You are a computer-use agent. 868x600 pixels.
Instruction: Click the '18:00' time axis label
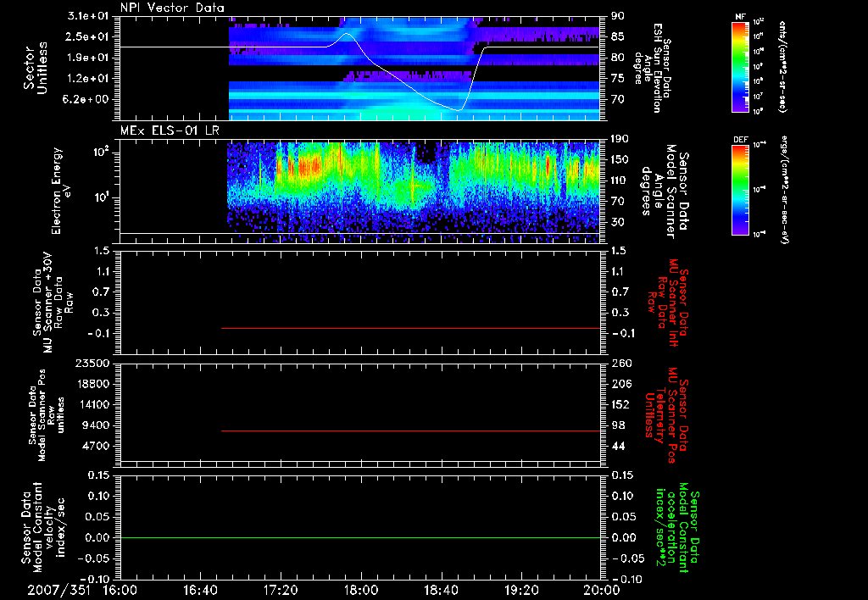pyautogui.click(x=361, y=590)
